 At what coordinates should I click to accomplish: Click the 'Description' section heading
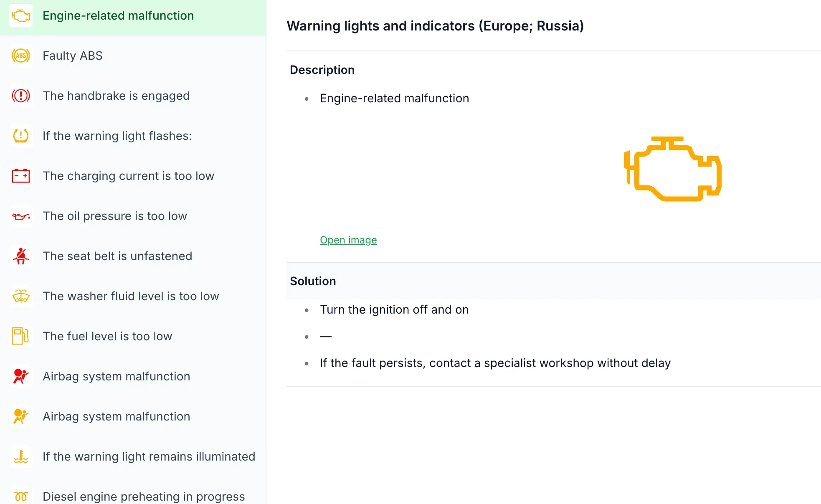click(x=322, y=70)
